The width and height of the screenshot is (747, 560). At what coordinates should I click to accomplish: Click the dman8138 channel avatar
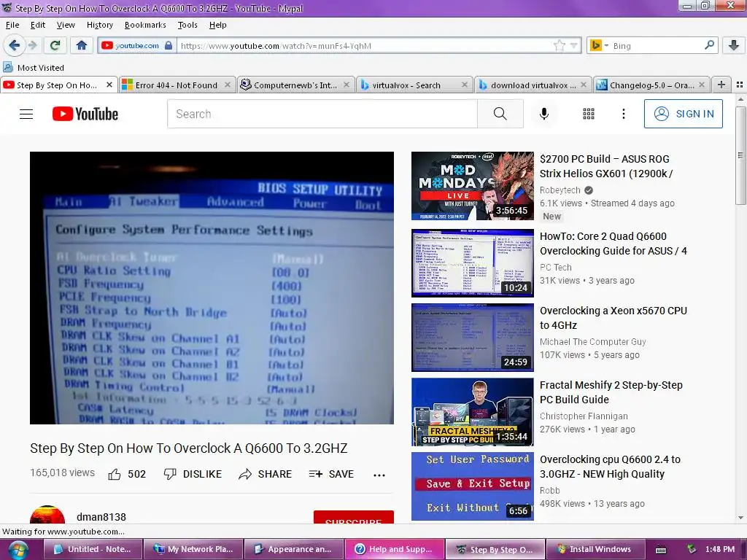[x=47, y=514]
